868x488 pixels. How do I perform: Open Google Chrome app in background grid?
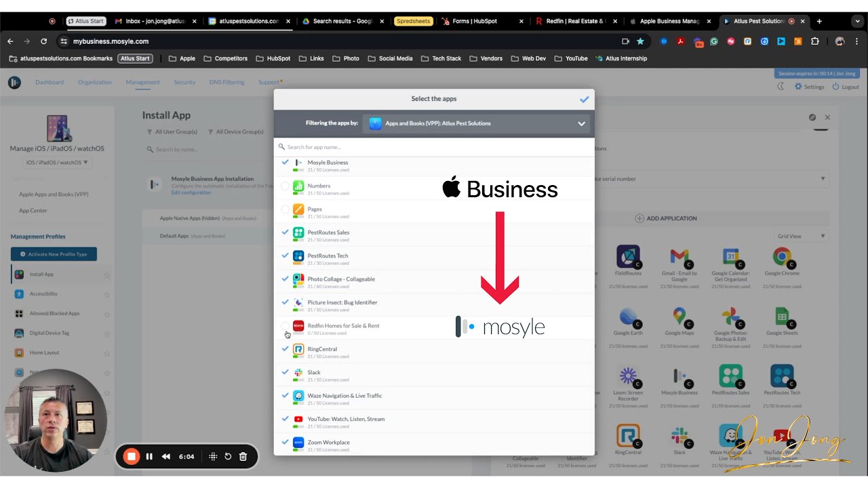tap(782, 258)
